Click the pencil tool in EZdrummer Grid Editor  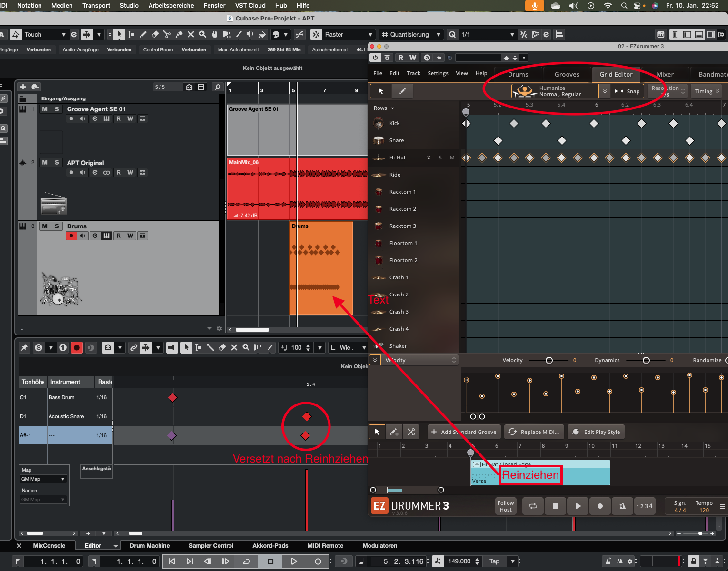[x=402, y=91]
